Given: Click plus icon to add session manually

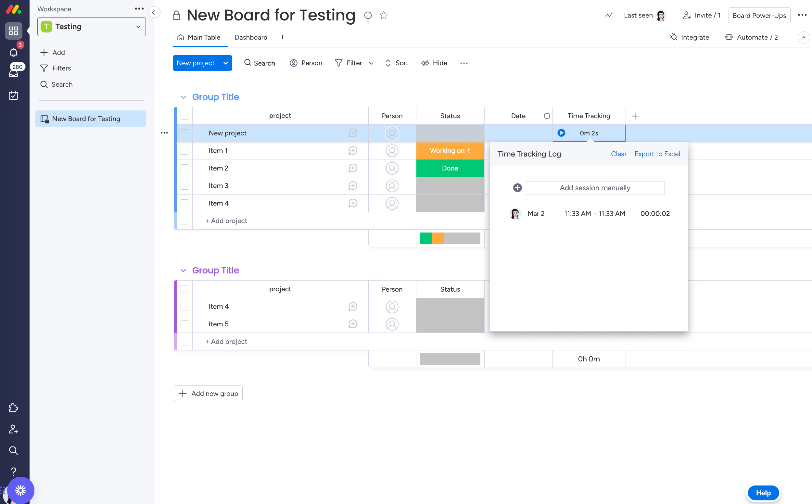Looking at the screenshot, I should (x=517, y=188).
